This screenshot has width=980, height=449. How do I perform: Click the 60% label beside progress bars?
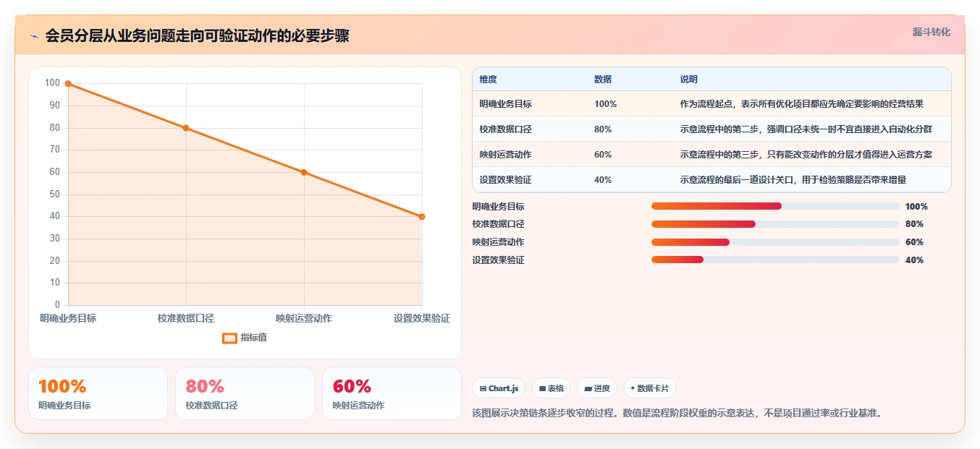point(914,242)
